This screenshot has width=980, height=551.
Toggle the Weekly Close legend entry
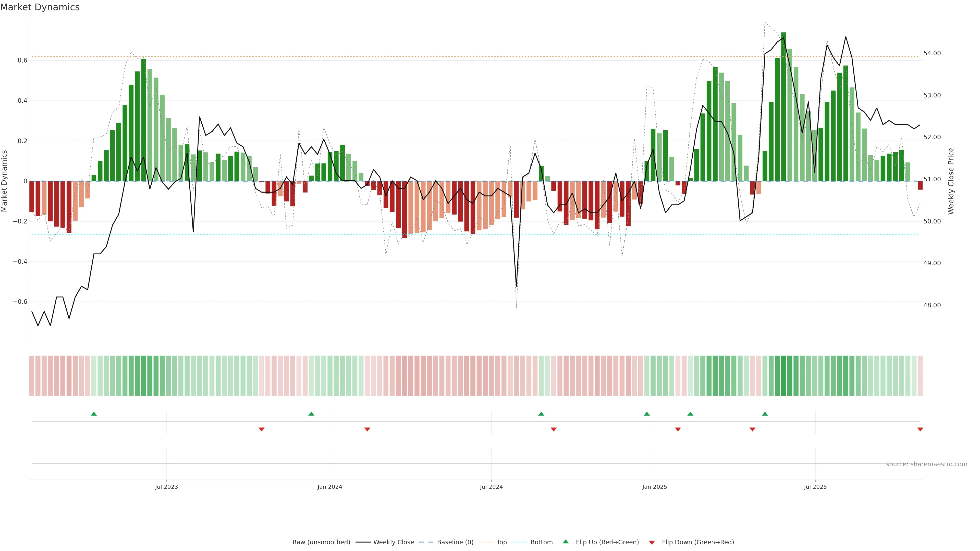pos(393,542)
